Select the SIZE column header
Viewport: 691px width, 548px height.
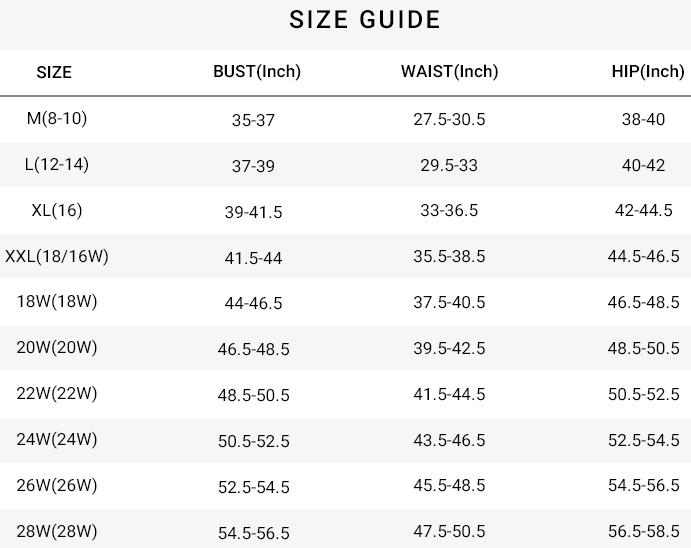tap(54, 72)
